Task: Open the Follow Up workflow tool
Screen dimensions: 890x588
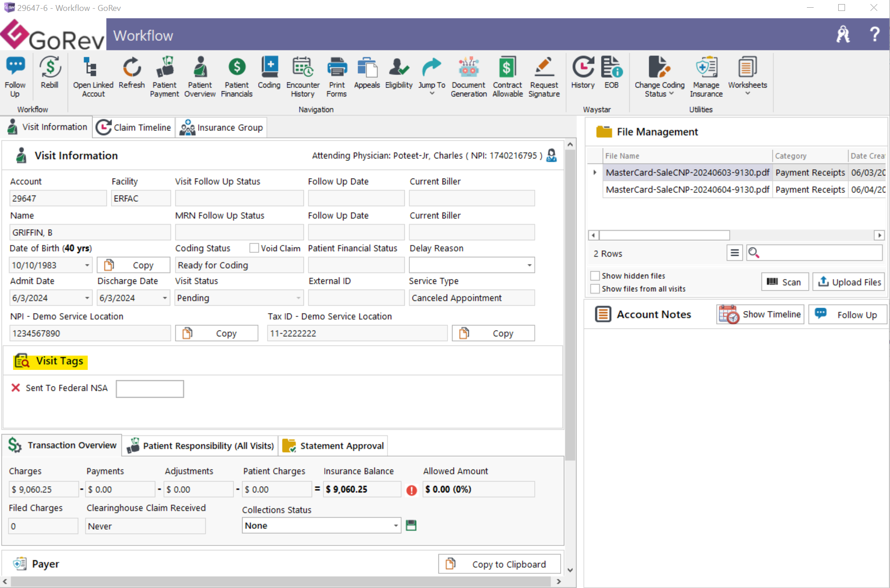Action: pos(15,76)
